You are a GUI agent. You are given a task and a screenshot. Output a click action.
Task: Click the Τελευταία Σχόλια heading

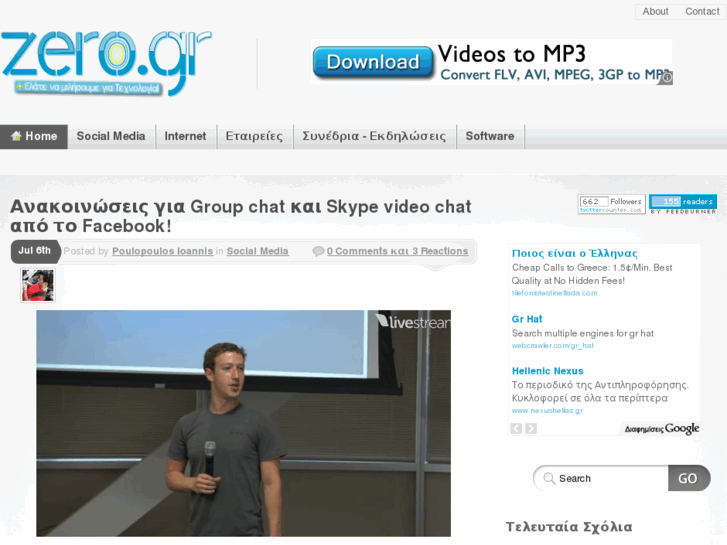[x=569, y=527]
